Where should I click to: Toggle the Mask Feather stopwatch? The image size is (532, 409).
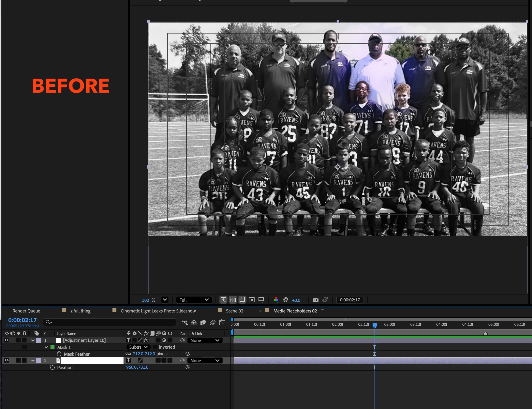pyautogui.click(x=59, y=354)
